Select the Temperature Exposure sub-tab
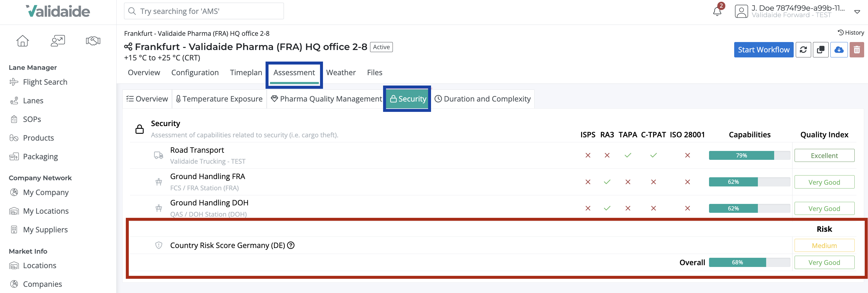This screenshot has width=868, height=293. [x=219, y=99]
